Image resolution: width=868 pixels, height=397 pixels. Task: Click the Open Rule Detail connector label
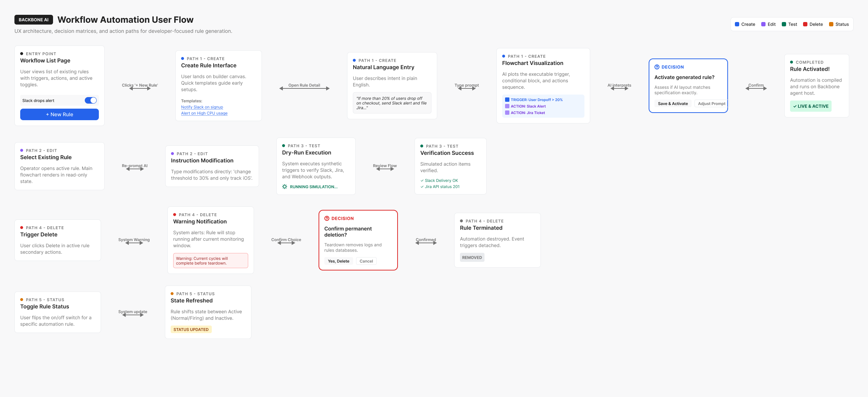[x=304, y=85]
